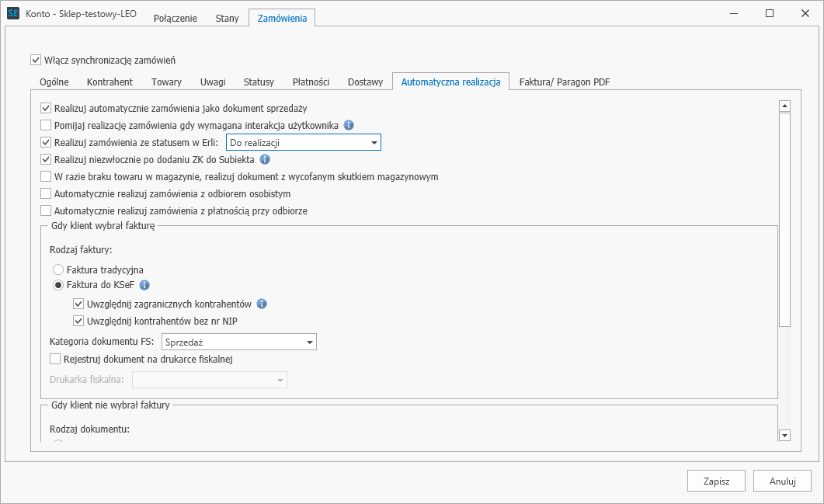Toggle Realizuj zamówienia ze statusem w Erli
824x504 pixels.
pos(46,142)
